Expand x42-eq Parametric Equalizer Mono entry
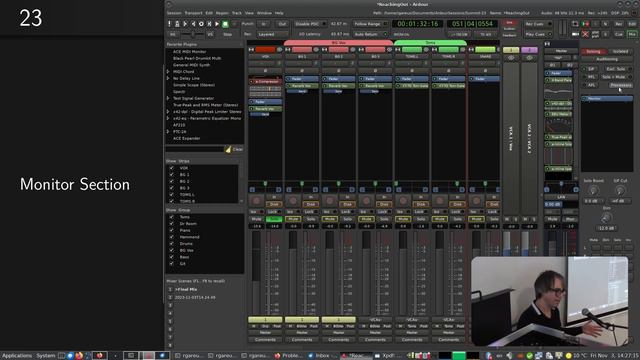 pyautogui.click(x=168, y=118)
